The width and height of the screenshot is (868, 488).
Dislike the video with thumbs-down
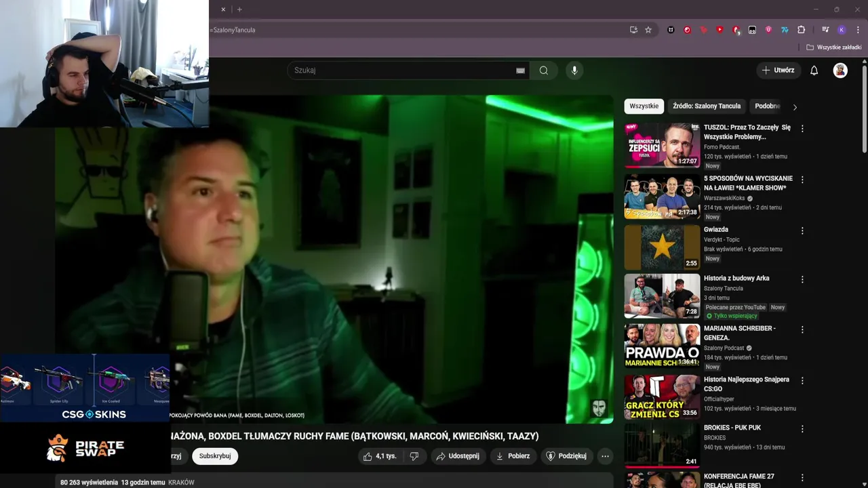coord(414,456)
